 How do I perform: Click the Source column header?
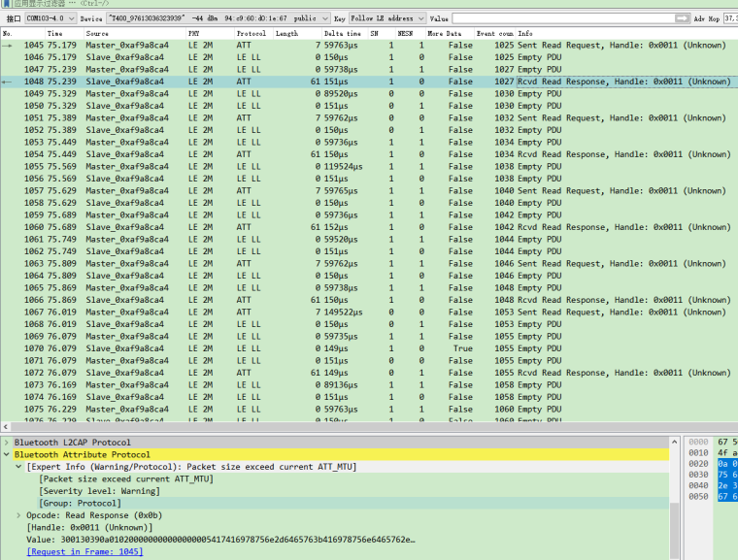click(x=97, y=33)
